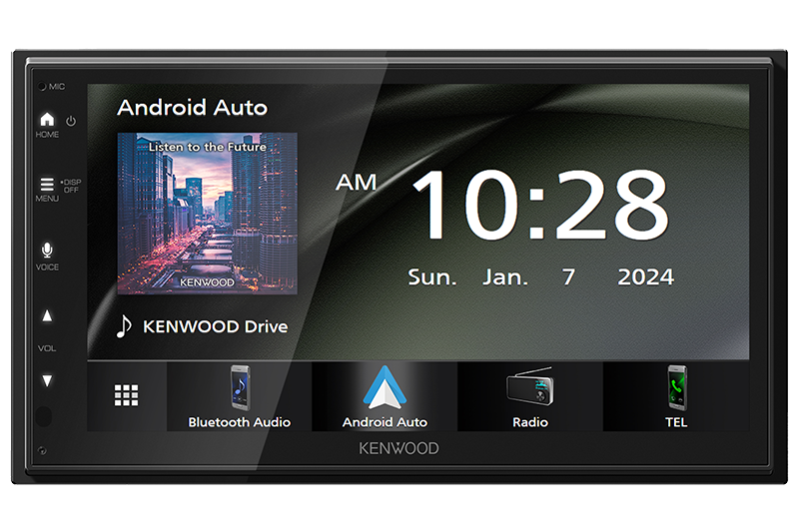Tap the KENWOOD Drive track title
The height and width of the screenshot is (532, 799).
[x=215, y=326]
